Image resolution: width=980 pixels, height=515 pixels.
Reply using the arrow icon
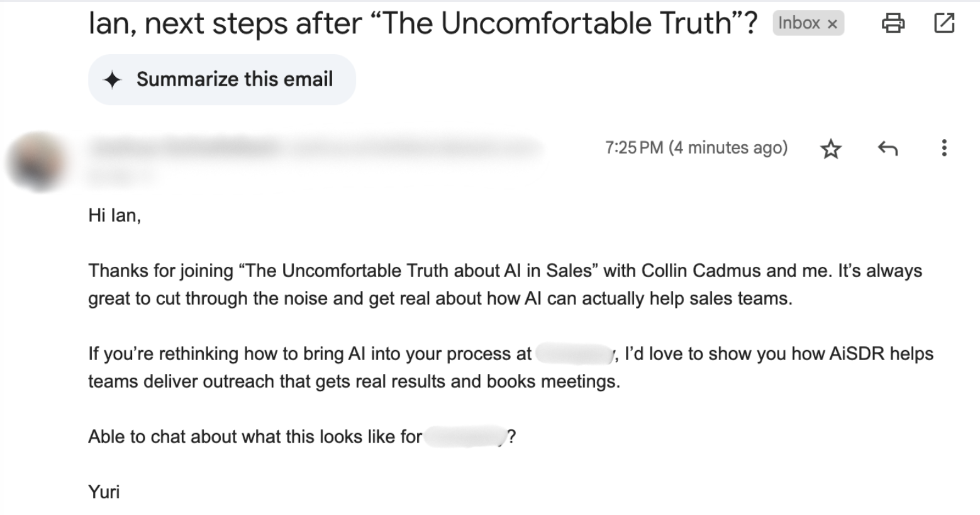888,149
